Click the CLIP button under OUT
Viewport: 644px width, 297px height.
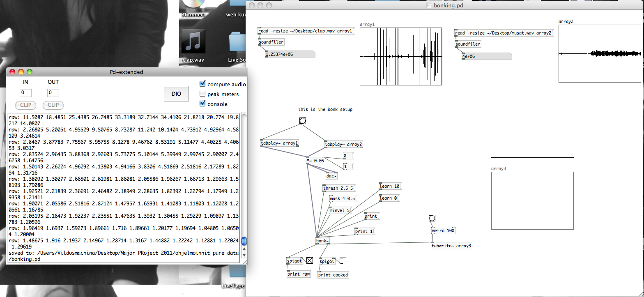(53, 105)
